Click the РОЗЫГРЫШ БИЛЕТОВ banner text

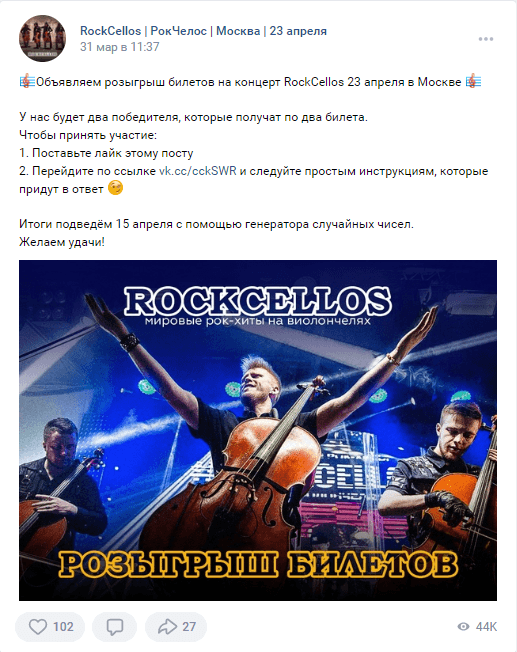[258, 565]
